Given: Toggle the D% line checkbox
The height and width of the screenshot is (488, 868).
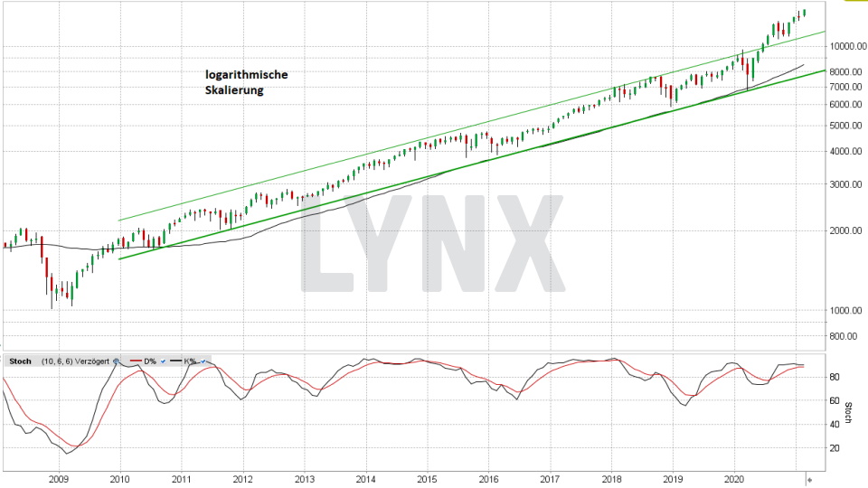Looking at the screenshot, I should click(x=163, y=361).
